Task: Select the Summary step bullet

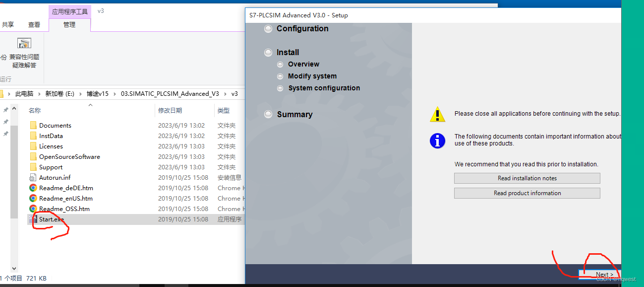Action: coord(268,114)
